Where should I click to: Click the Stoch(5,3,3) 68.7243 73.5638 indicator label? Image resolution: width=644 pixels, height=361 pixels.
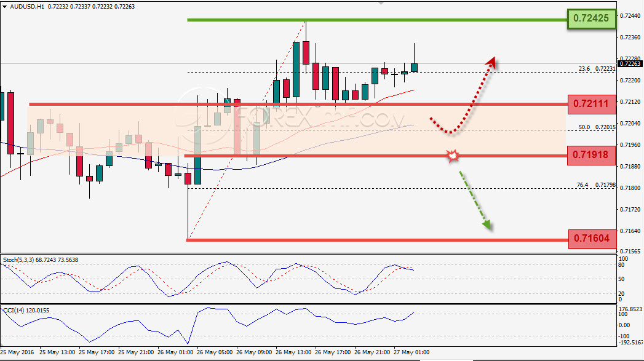[41, 260]
